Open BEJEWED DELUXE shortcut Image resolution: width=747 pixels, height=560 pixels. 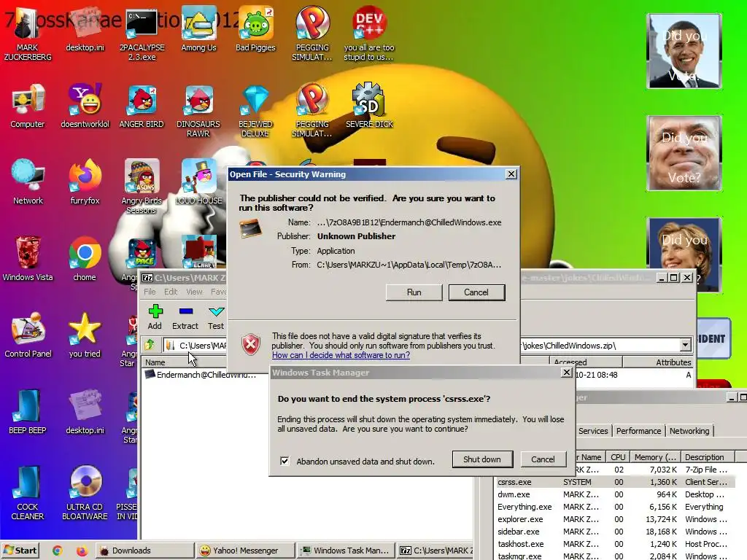255,111
